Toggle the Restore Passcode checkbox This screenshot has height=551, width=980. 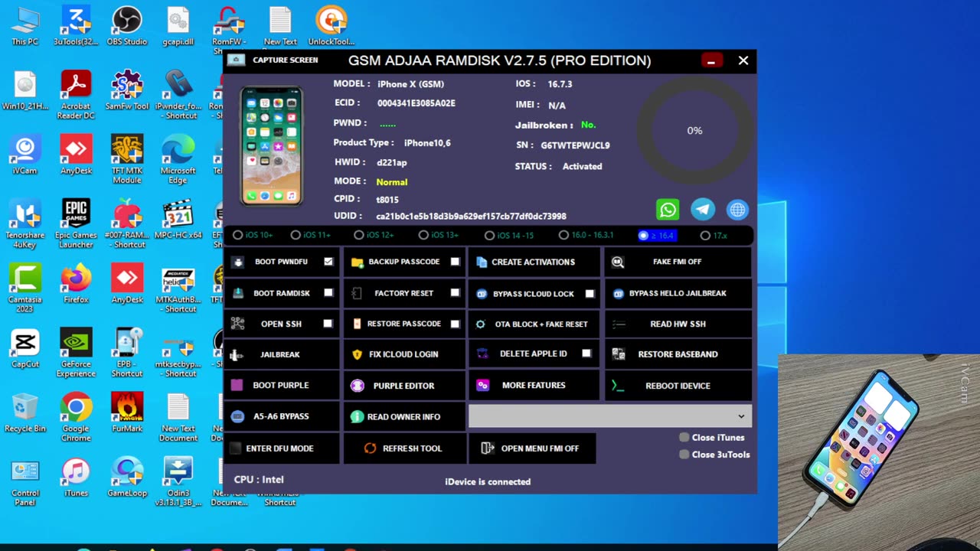coord(455,324)
